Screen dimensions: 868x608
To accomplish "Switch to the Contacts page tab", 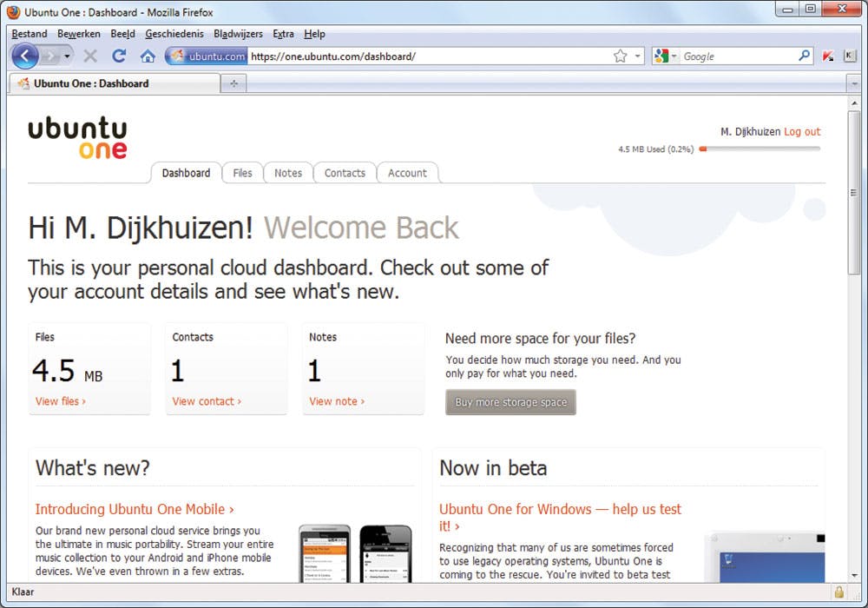I will point(345,173).
